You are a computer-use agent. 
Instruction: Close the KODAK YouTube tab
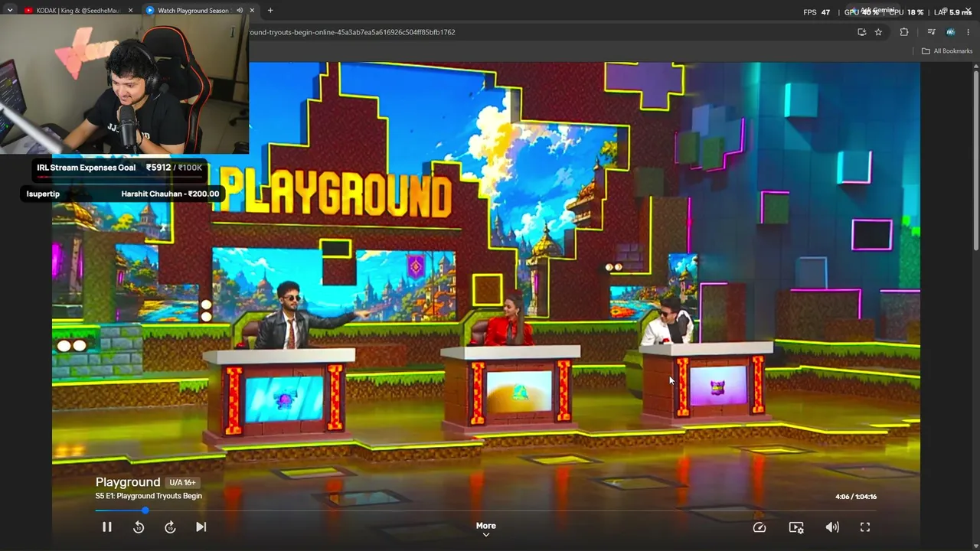click(x=130, y=11)
